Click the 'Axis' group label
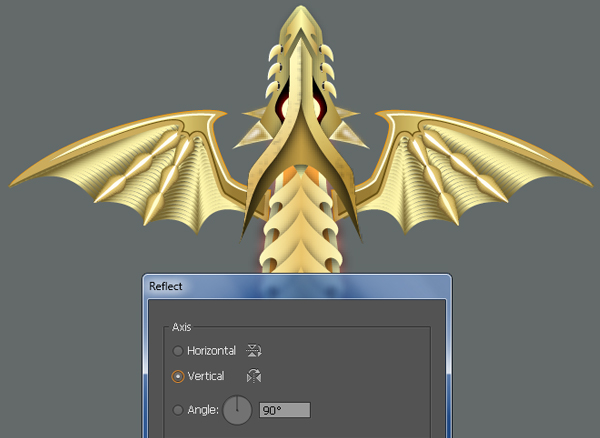 point(181,327)
